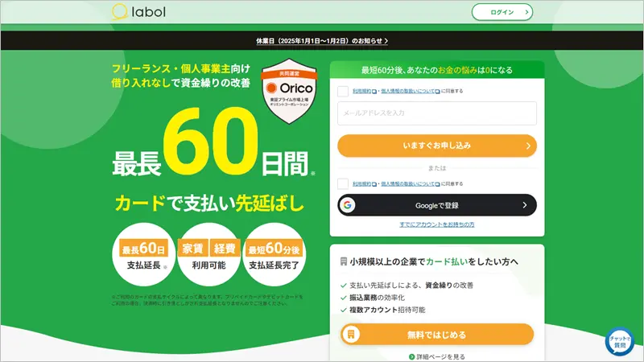Click the Google logo on the register button

pos(348,205)
